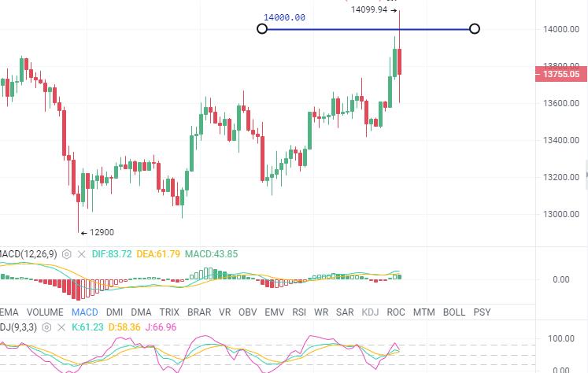
Task: Switch to the DMI indicator
Action: pos(114,312)
